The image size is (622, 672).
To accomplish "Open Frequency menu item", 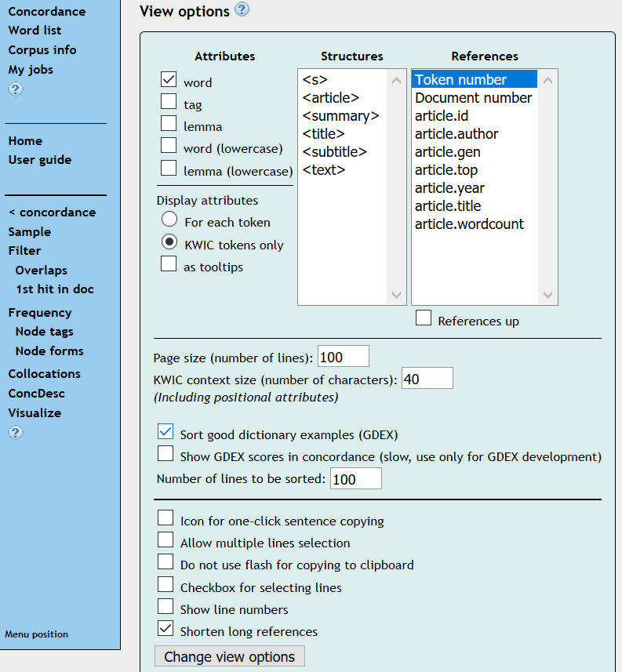I will click(40, 312).
